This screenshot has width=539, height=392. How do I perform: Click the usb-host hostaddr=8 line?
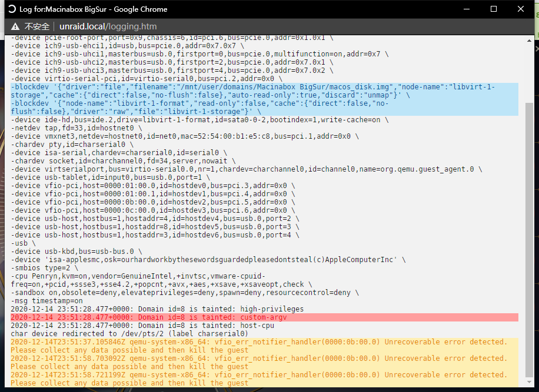click(x=155, y=227)
